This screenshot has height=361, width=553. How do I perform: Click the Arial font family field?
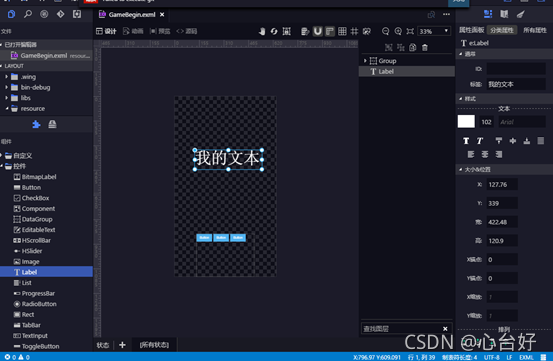point(522,122)
